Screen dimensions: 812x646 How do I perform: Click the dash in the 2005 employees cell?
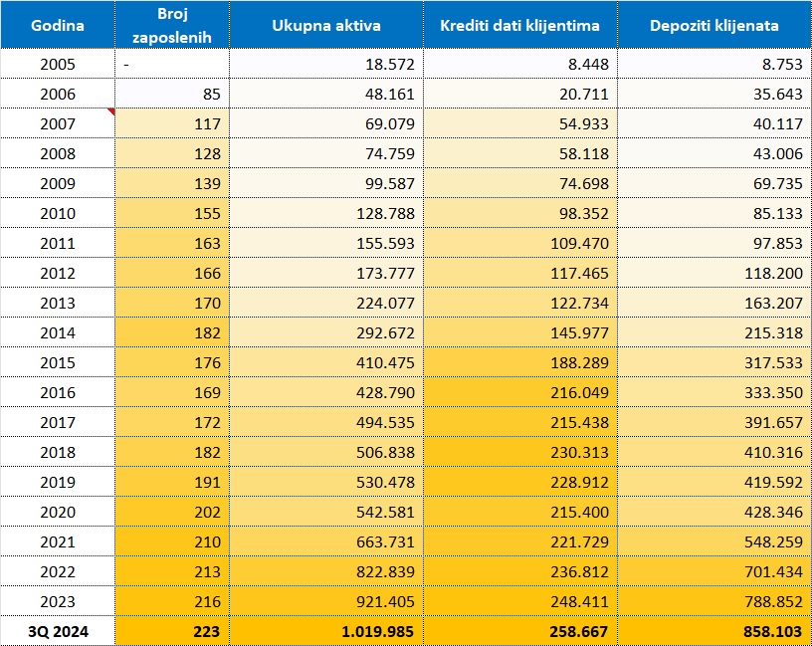coord(127,65)
